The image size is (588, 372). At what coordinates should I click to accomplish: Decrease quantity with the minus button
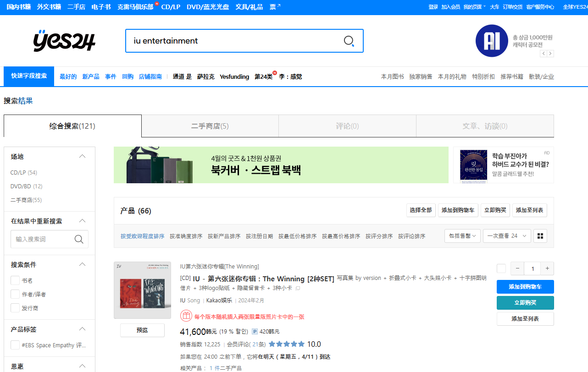(x=517, y=268)
